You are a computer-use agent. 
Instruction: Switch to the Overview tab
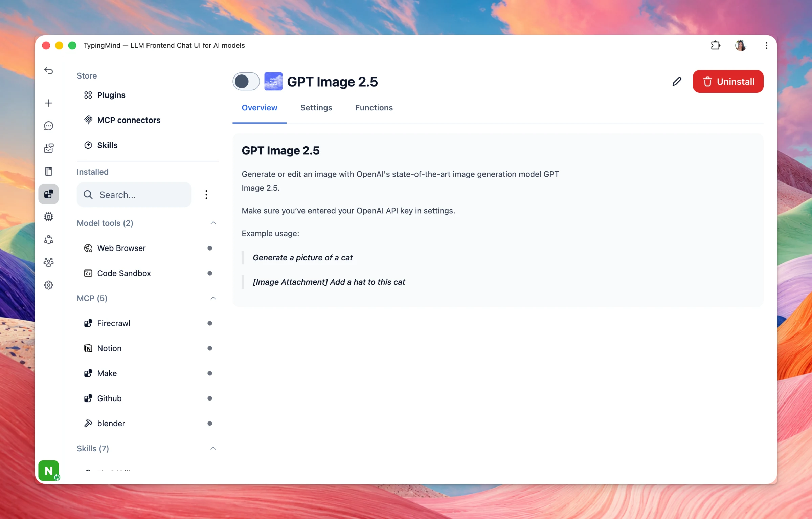click(260, 108)
